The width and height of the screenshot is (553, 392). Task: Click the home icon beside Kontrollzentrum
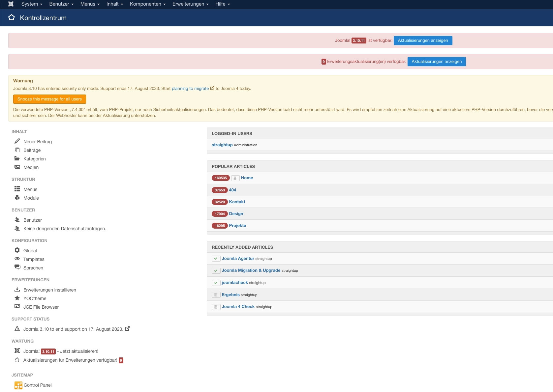pyautogui.click(x=12, y=17)
